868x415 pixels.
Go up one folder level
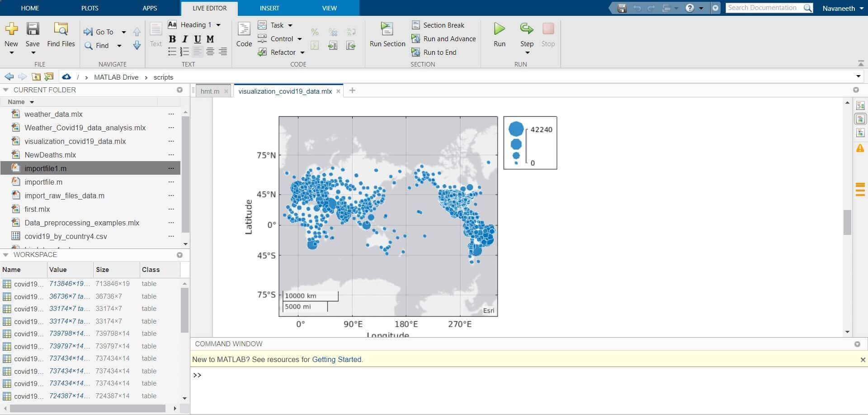tap(36, 76)
